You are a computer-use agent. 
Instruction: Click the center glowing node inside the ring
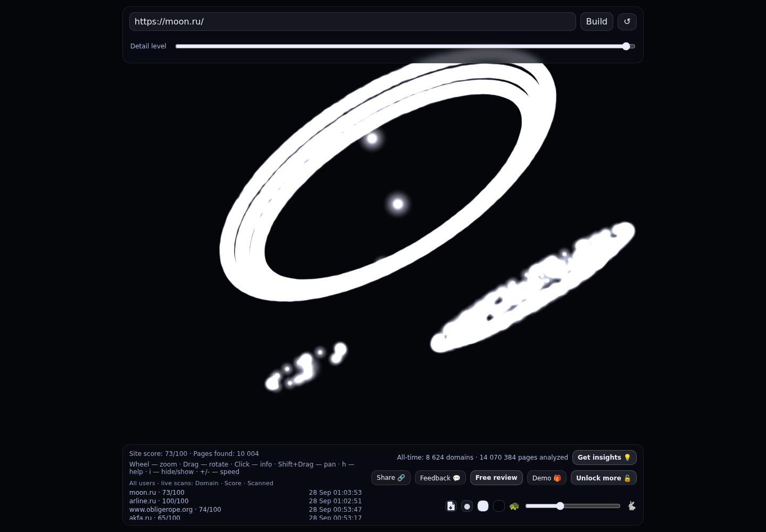pyautogui.click(x=398, y=204)
